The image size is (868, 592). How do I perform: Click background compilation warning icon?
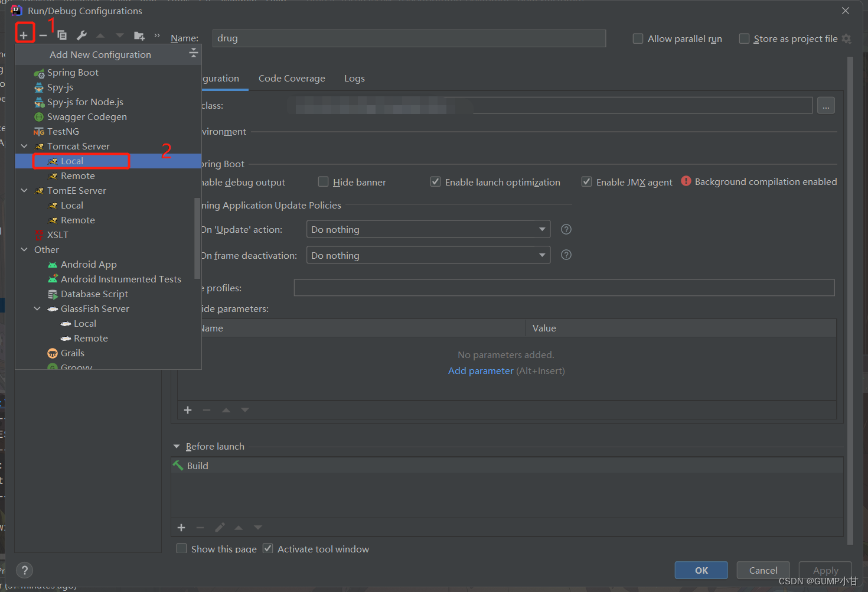click(686, 181)
